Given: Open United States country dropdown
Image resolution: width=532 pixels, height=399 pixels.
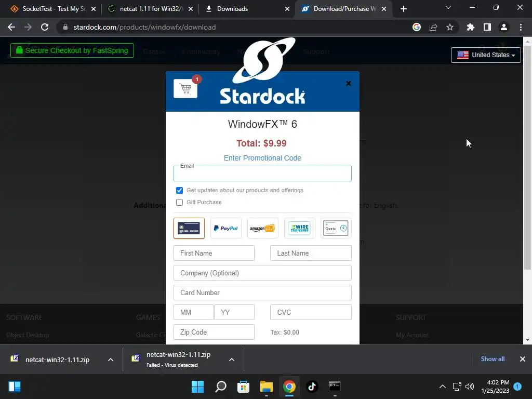Looking at the screenshot, I should coord(486,55).
